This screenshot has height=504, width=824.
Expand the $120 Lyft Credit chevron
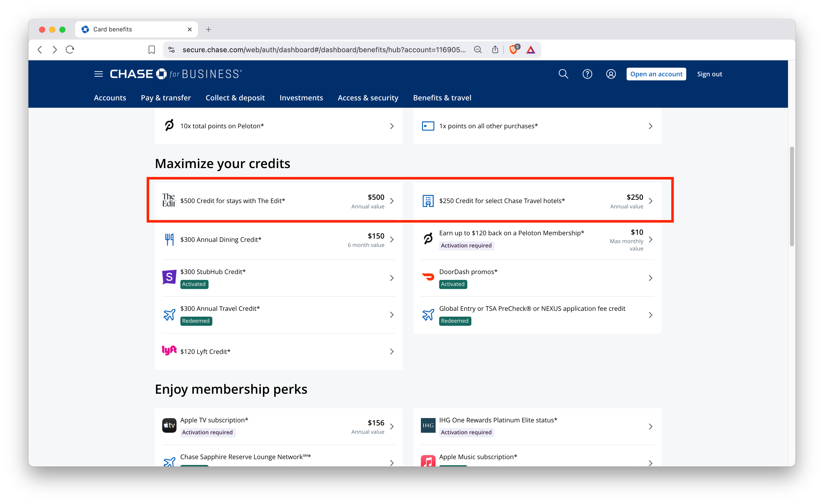click(392, 351)
